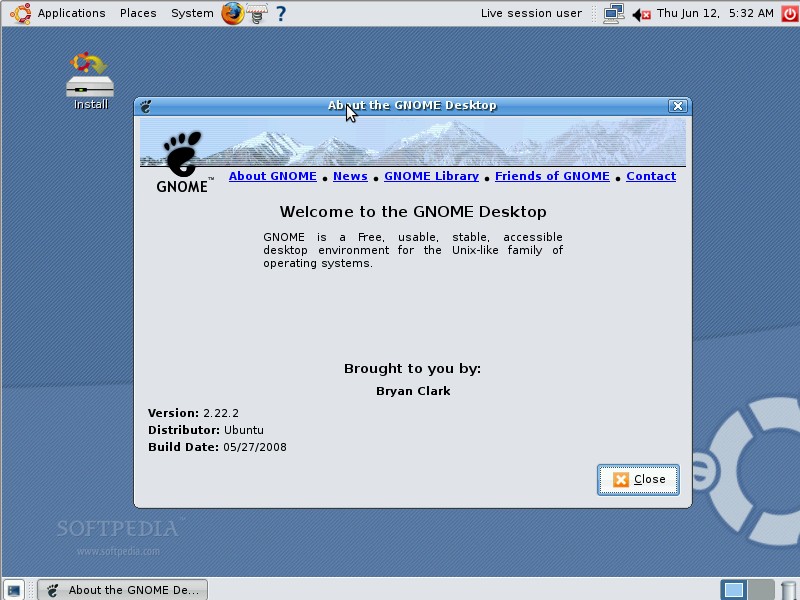Open the Trash applet at bottom right
This screenshot has height=600, width=800.
tap(788, 589)
